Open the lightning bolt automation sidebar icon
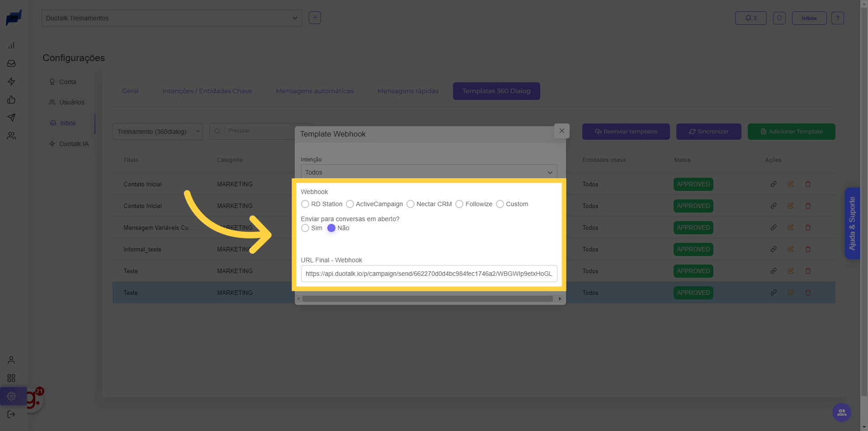Viewport: 868px width, 431px height. (x=11, y=81)
